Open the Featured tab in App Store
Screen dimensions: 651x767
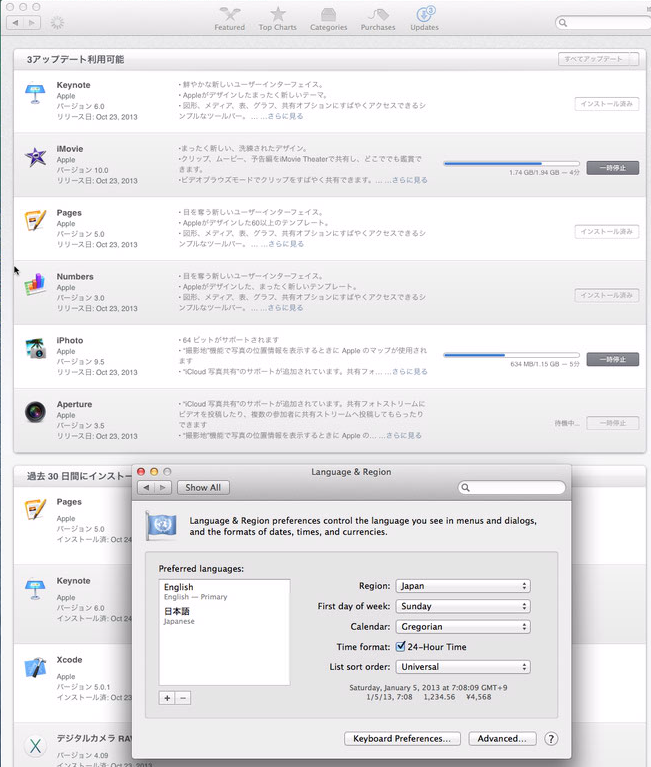(229, 20)
